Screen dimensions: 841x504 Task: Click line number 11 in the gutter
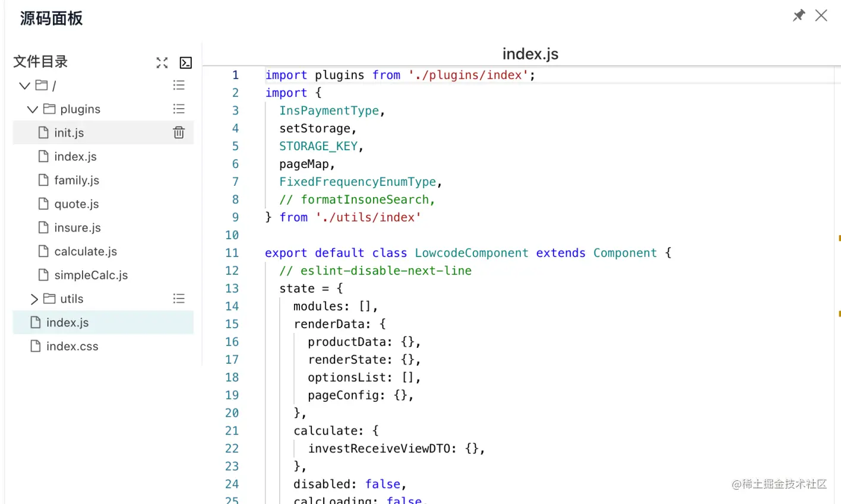point(232,253)
